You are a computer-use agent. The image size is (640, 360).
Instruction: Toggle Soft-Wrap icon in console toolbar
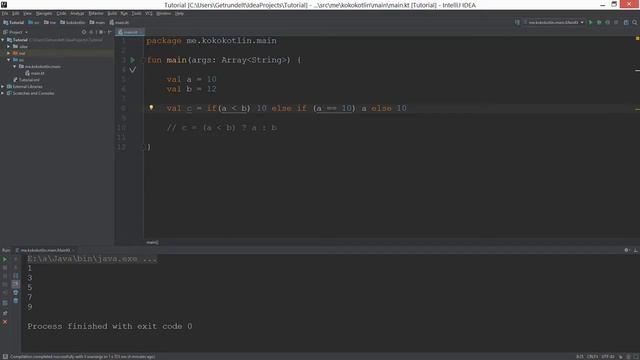pos(16,276)
